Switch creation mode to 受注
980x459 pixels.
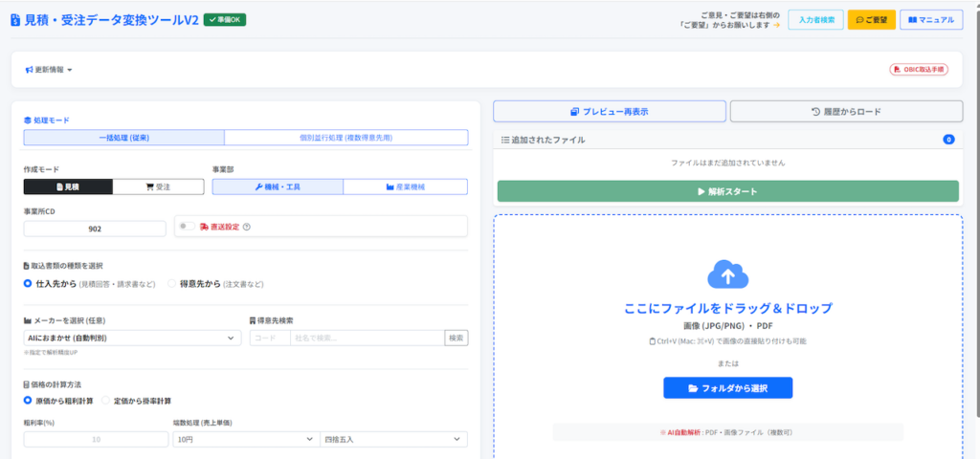(x=159, y=186)
